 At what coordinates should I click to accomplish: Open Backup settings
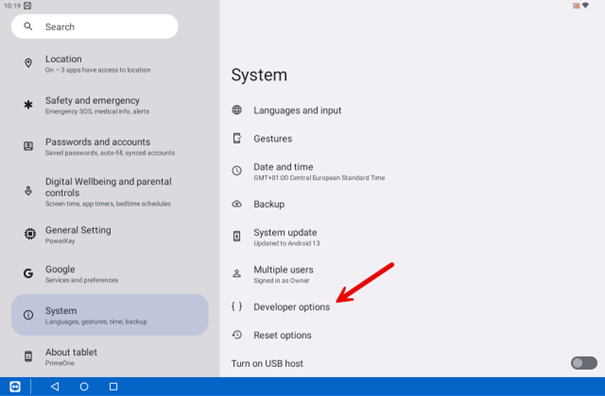(412, 204)
